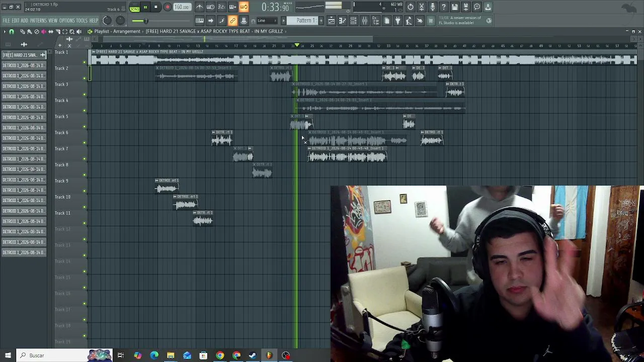Open the plugin picker plug icon
The height and width of the screenshot is (362, 644).
click(398, 21)
